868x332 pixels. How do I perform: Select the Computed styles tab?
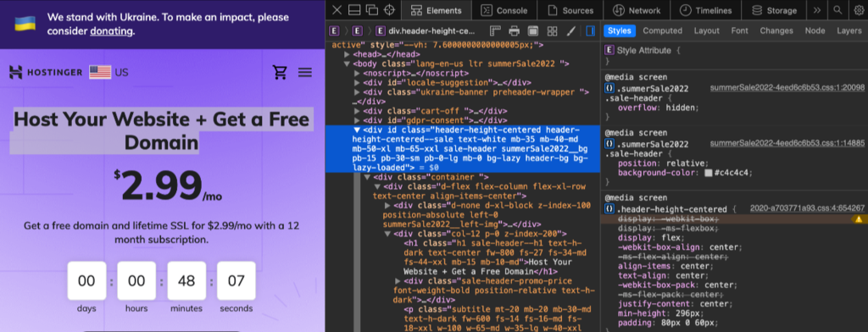pyautogui.click(x=663, y=31)
